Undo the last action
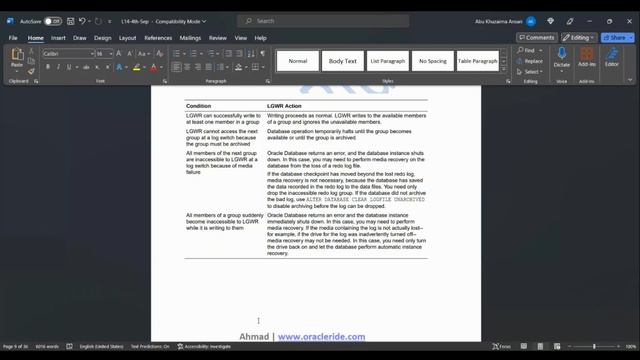Image resolution: width=640 pixels, height=360 pixels. 82,21
